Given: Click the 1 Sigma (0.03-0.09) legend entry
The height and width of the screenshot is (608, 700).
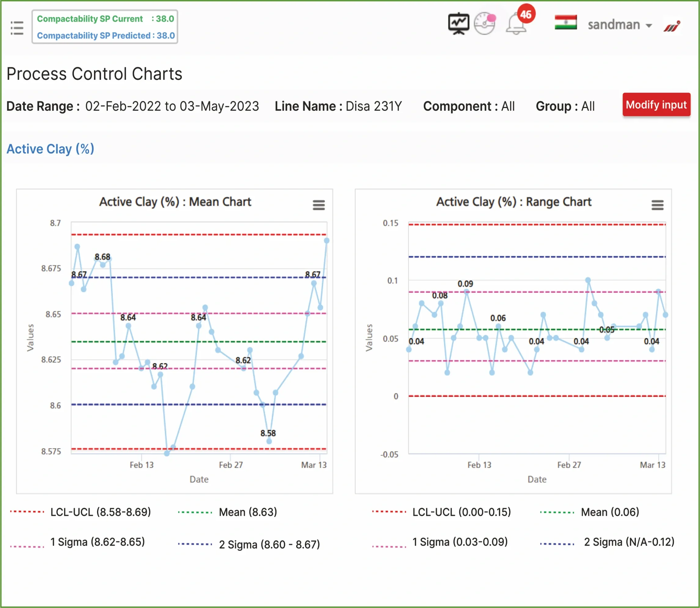Looking at the screenshot, I should coord(460,542).
